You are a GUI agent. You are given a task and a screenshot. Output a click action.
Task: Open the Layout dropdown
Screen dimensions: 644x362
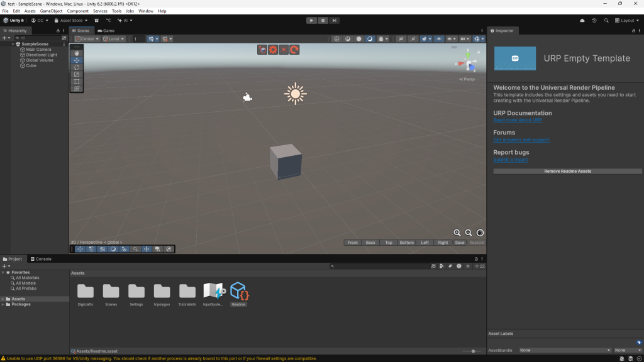pos(627,20)
